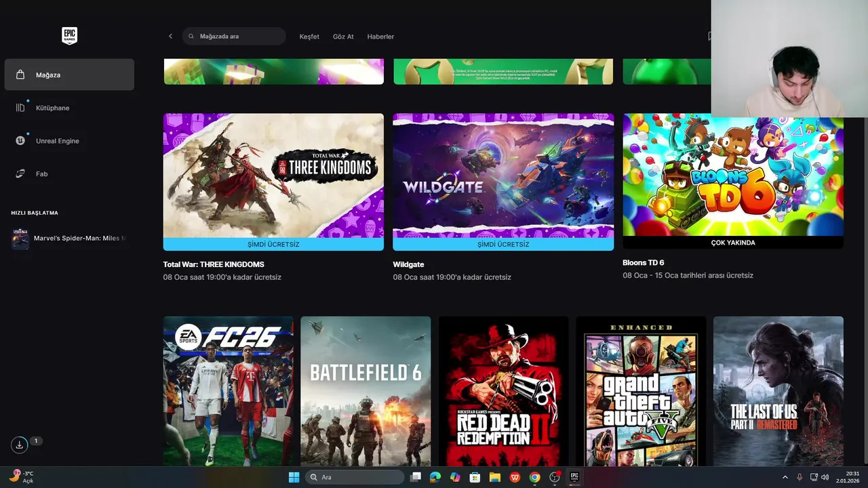This screenshot has width=868, height=488.
Task: Click '08 Oca saat 19:00'a kadar ücretsiz' under Three Kingdoms
Action: [222, 277]
